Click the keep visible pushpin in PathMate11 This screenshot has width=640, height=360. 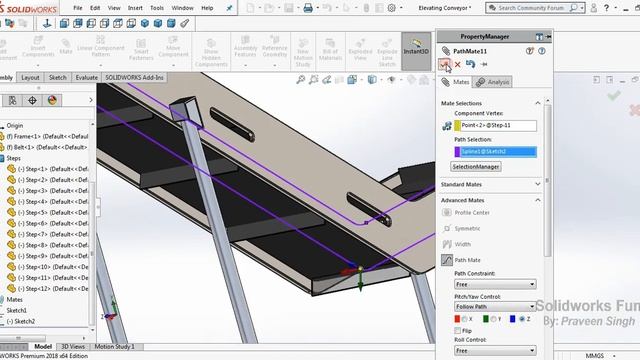pos(484,64)
